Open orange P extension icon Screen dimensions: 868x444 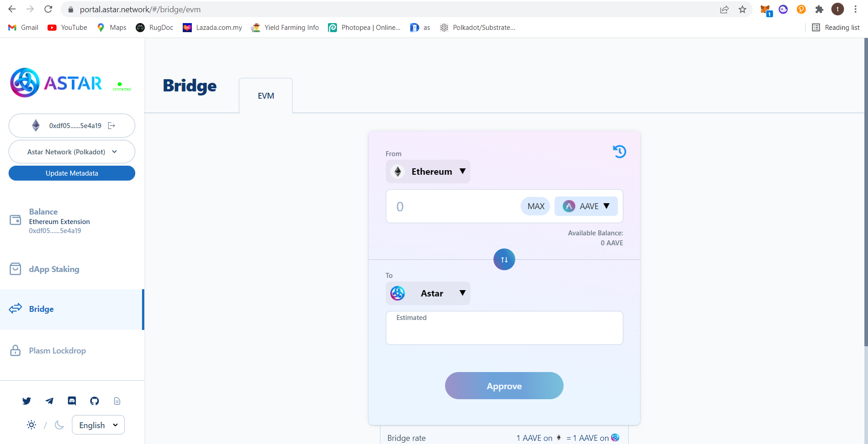[801, 9]
